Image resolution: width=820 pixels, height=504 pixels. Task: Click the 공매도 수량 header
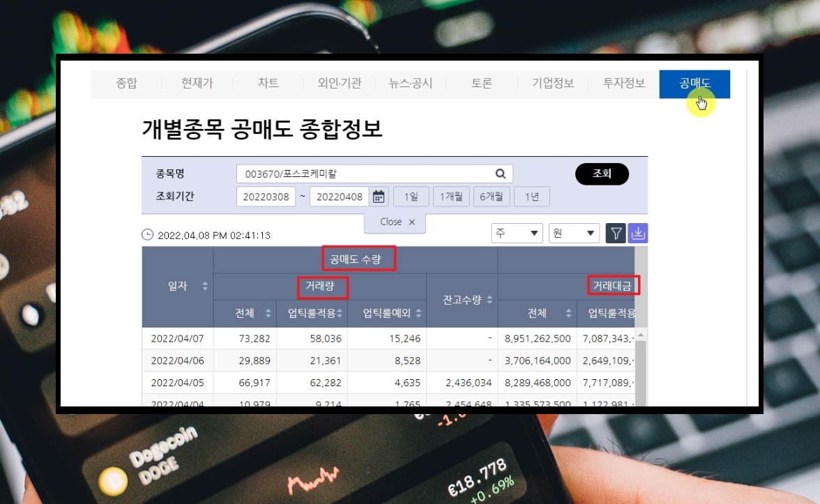pos(356,259)
